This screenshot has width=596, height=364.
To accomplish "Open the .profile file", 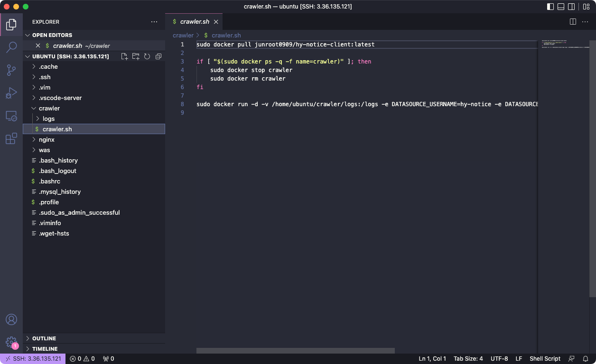I will (94, 202).
